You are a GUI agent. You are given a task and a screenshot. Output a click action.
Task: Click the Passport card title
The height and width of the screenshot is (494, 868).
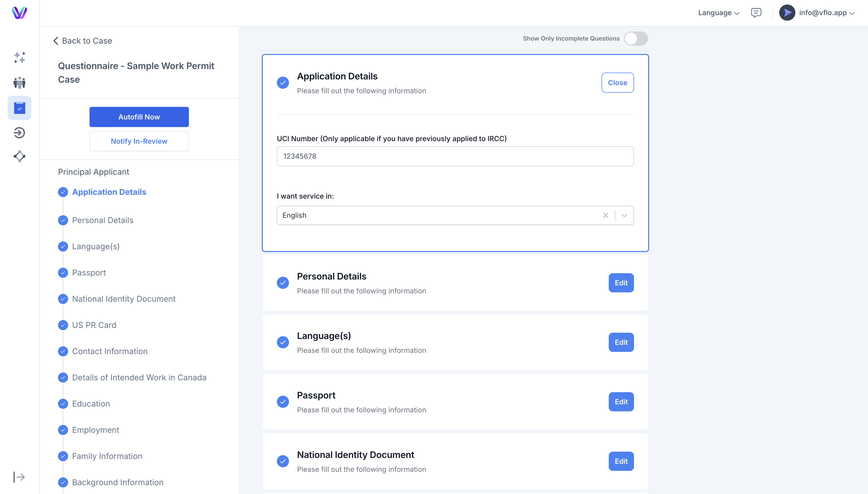point(316,396)
